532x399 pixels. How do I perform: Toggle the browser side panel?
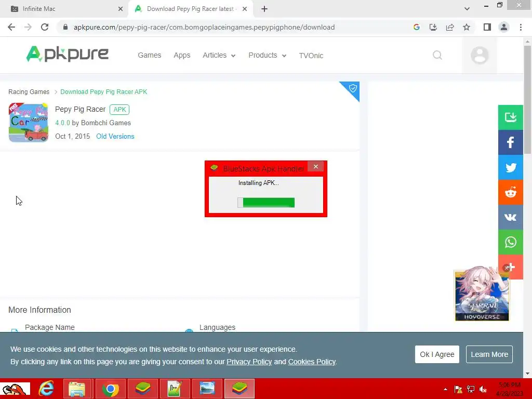point(487,27)
